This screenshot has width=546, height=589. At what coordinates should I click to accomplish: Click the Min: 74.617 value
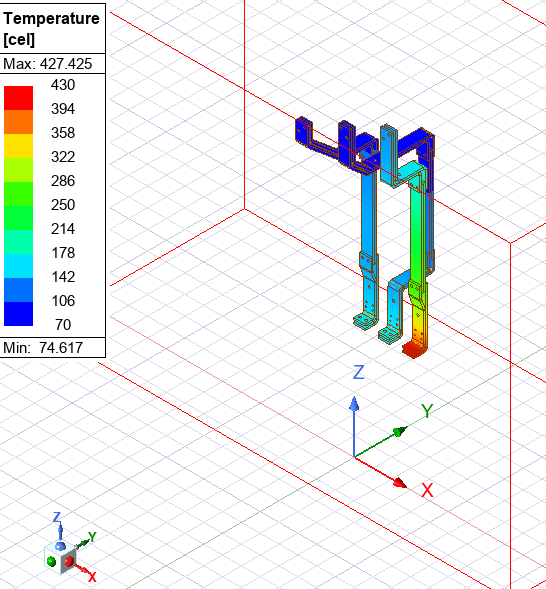tap(43, 347)
